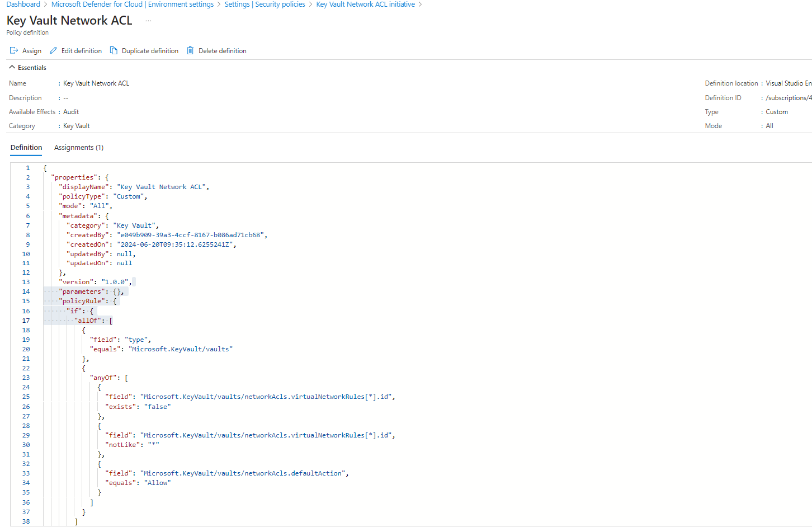Collapse the Essentials section
This screenshot has height=527, width=812.
pyautogui.click(x=12, y=67)
